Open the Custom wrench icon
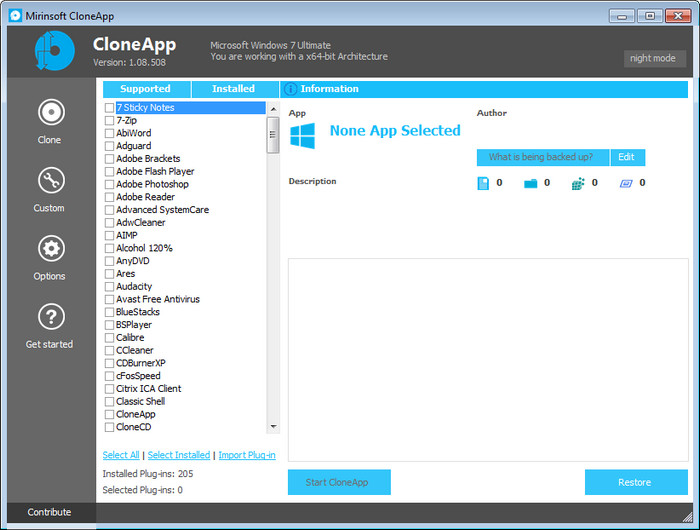Screen dimensions: 700x530 tap(51, 180)
